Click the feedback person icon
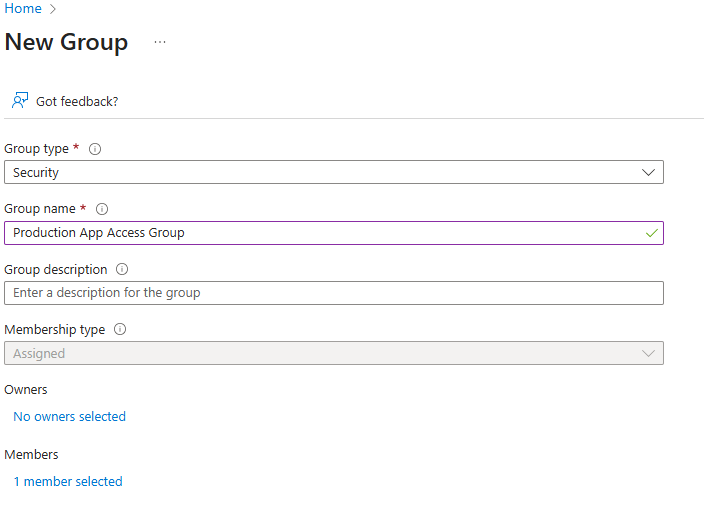704x506 pixels. click(x=19, y=101)
